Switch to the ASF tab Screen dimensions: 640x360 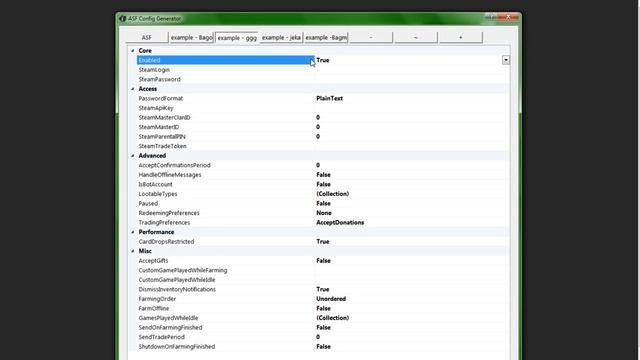(147, 38)
